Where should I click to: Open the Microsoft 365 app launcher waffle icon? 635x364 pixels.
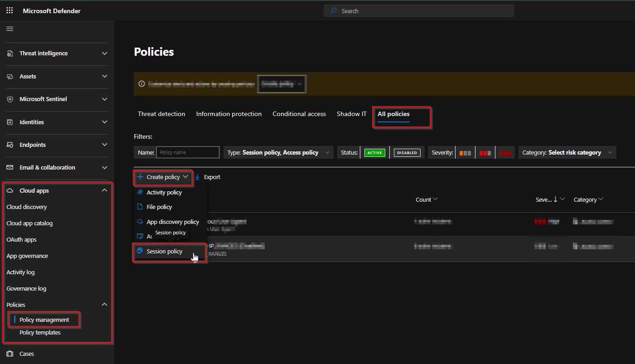(x=9, y=10)
